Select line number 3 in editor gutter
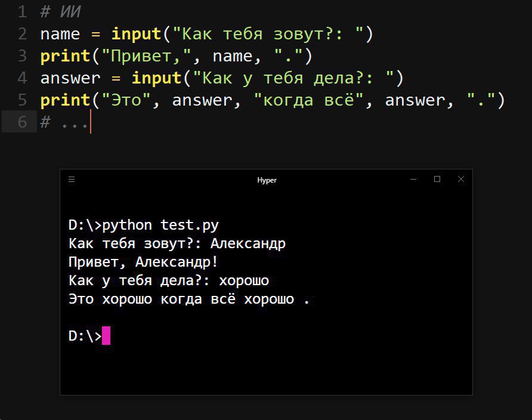532x420 pixels. pos(22,56)
